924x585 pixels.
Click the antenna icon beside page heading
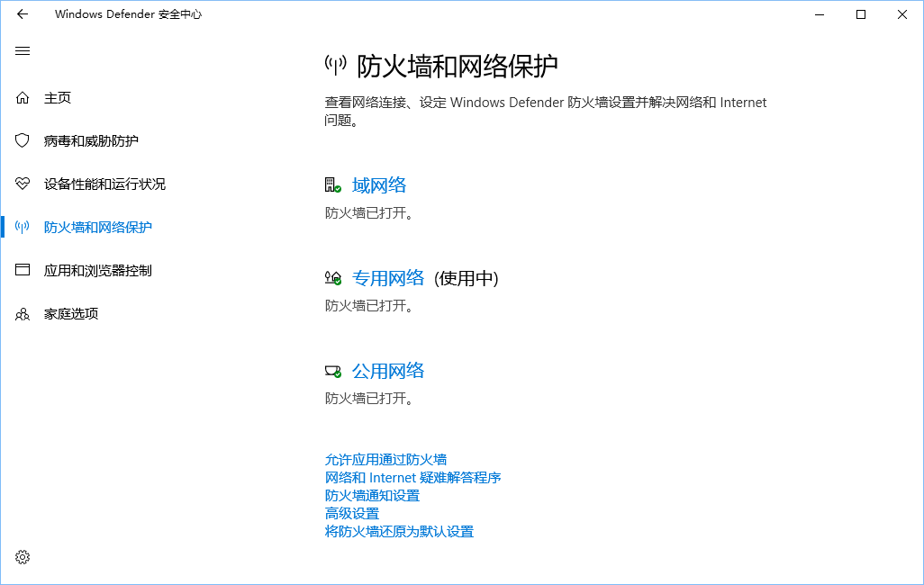click(x=336, y=65)
